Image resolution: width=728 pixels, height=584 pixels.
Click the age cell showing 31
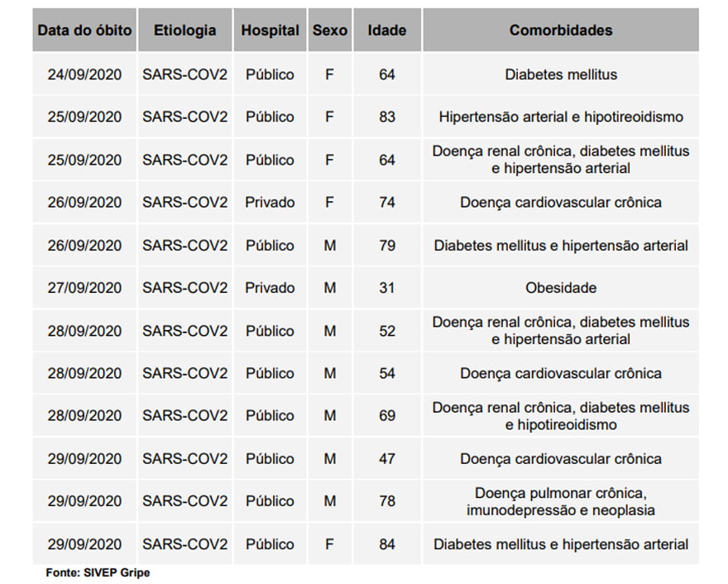tap(387, 288)
